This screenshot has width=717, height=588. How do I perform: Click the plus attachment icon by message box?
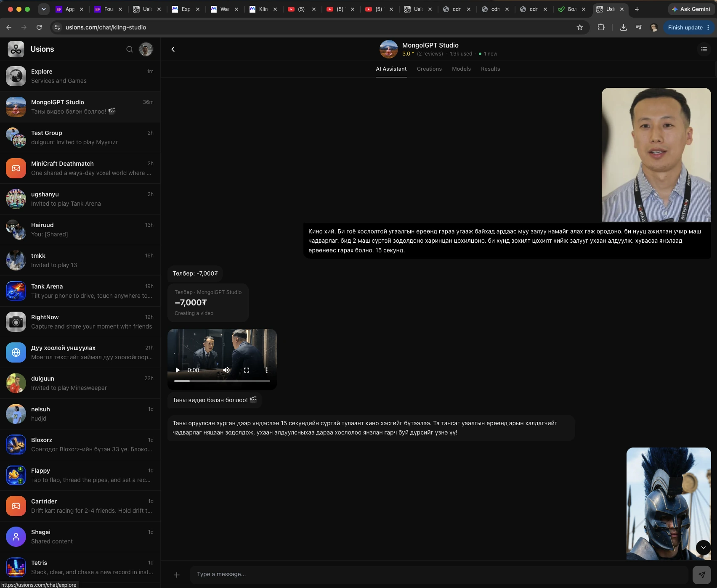(177, 575)
